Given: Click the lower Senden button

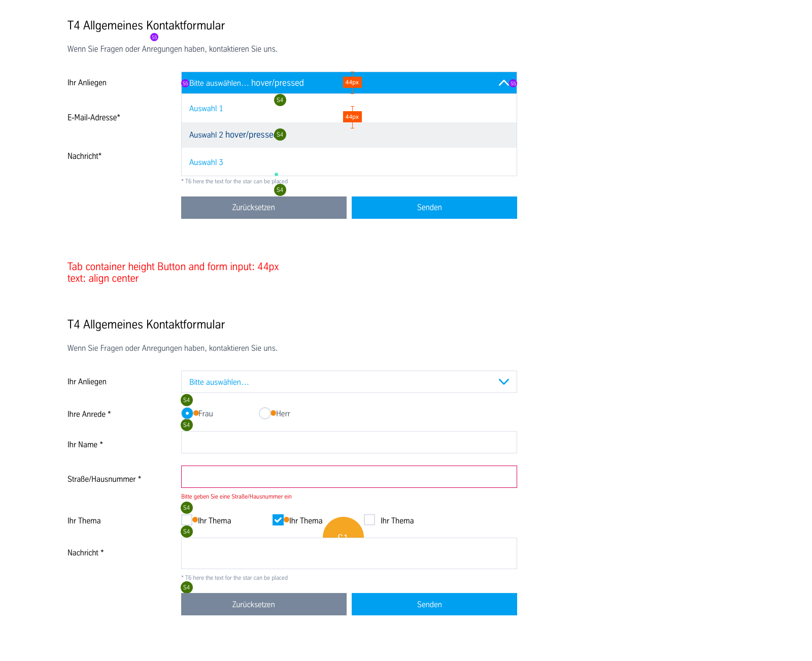Looking at the screenshot, I should point(434,604).
